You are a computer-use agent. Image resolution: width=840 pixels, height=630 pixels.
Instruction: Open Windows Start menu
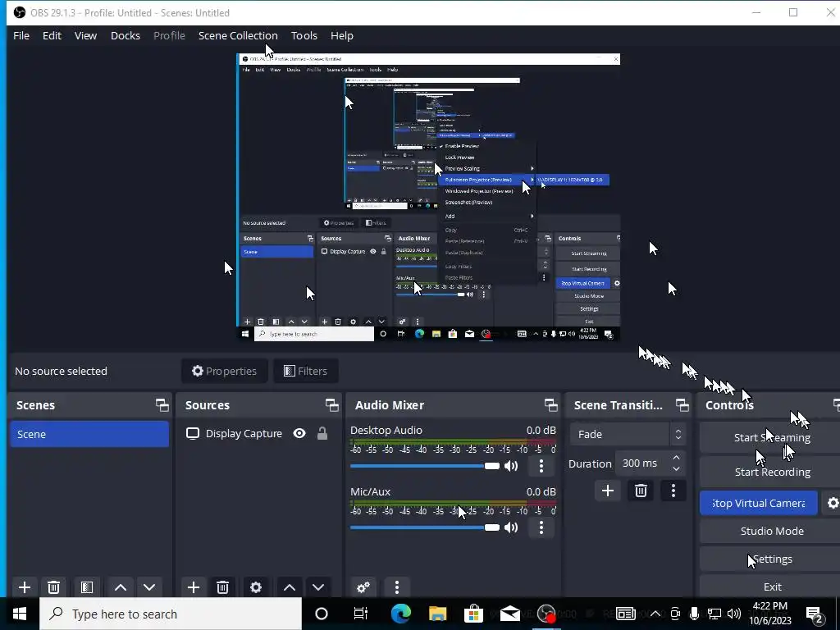click(x=20, y=614)
